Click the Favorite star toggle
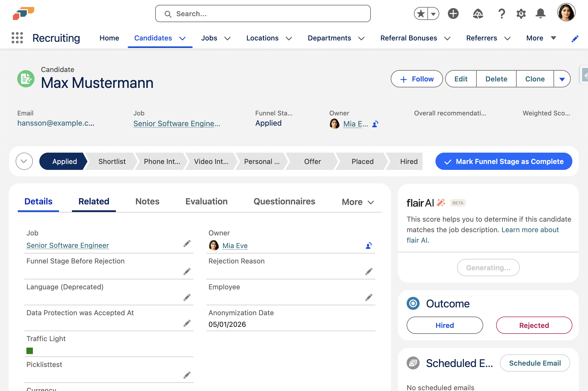 (x=420, y=13)
